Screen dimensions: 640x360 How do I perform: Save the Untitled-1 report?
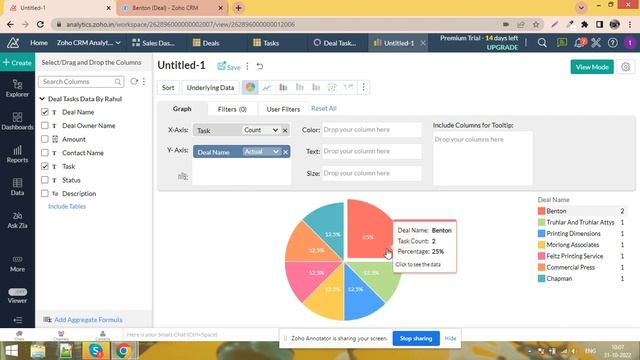pos(229,67)
